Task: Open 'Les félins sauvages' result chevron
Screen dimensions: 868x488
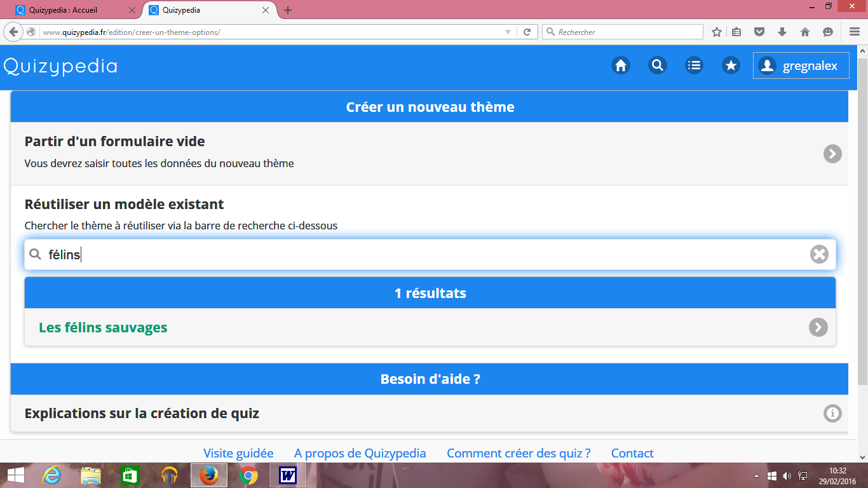Action: pyautogui.click(x=818, y=327)
